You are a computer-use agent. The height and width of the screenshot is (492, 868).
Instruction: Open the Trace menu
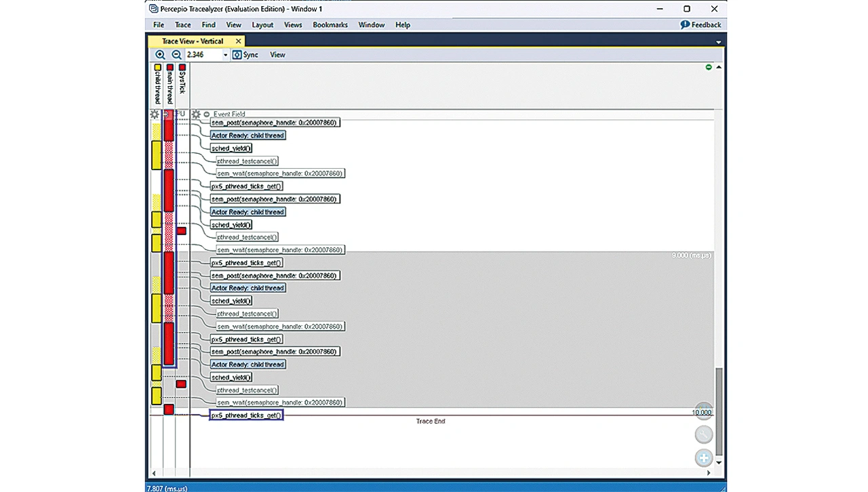(x=182, y=25)
